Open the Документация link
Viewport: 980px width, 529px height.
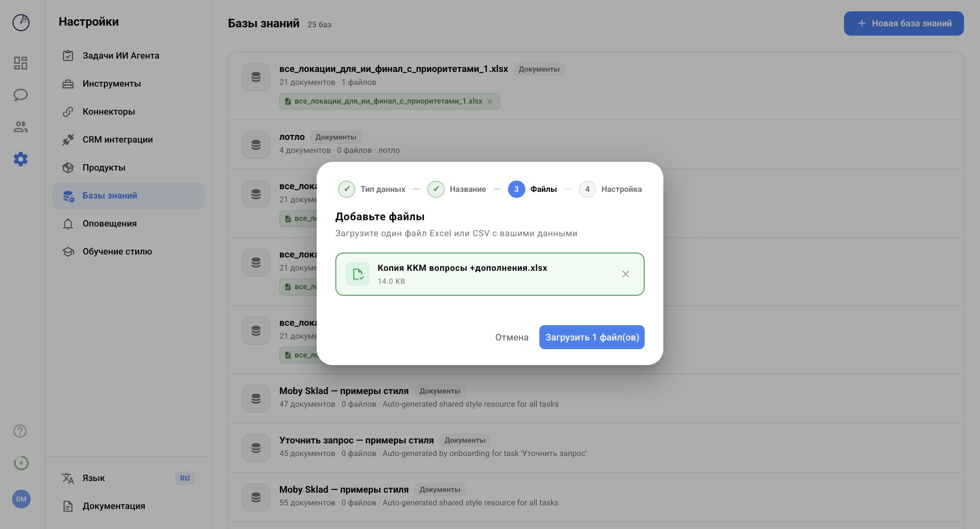[x=114, y=506]
